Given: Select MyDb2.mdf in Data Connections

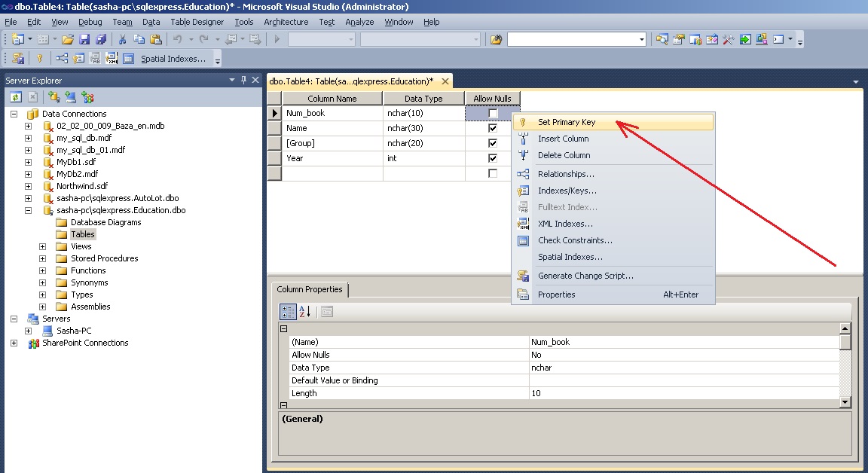Looking at the screenshot, I should tap(77, 174).
